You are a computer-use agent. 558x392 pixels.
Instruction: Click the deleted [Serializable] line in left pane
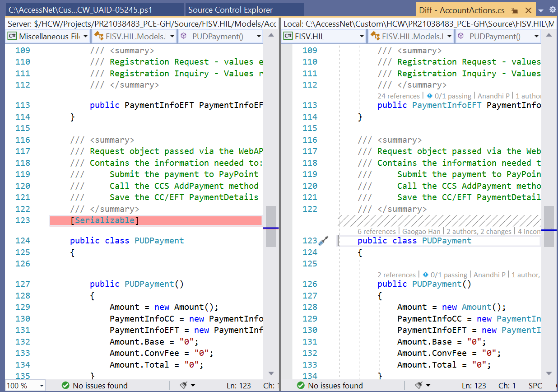coord(156,220)
